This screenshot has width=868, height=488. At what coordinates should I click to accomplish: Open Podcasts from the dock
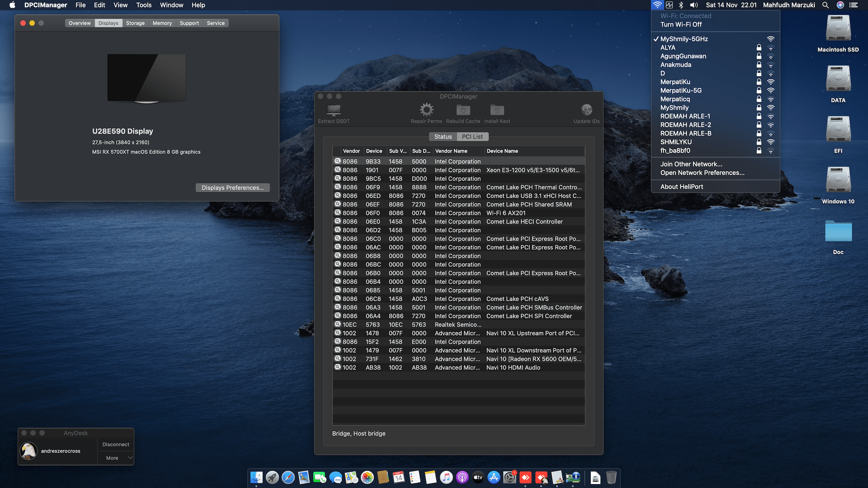[462, 477]
